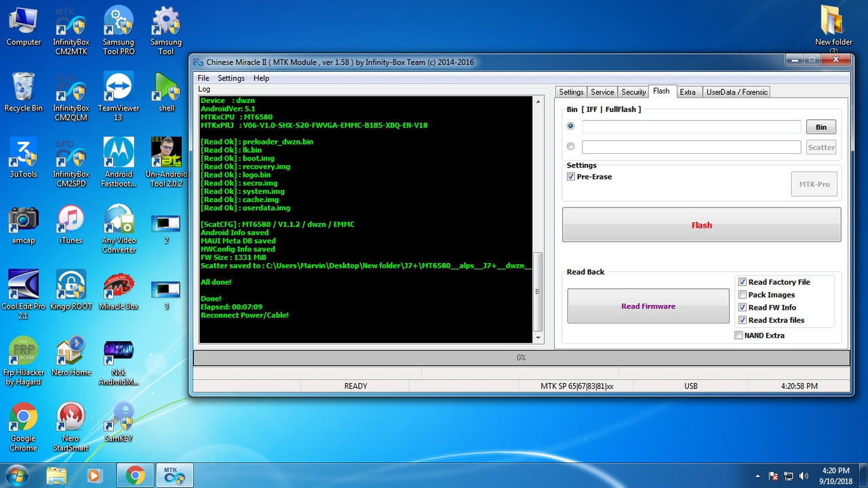Open Uni-Android Tool 2.0.2 shortcut

[x=166, y=163]
